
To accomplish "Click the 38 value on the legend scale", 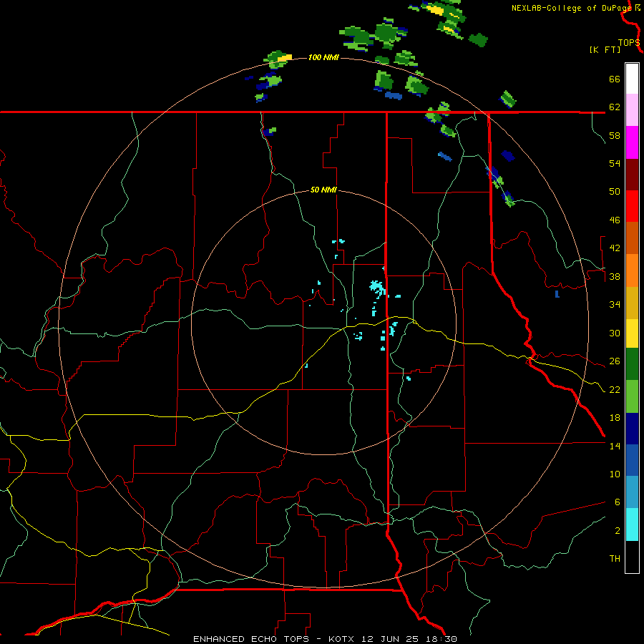I will [x=615, y=276].
